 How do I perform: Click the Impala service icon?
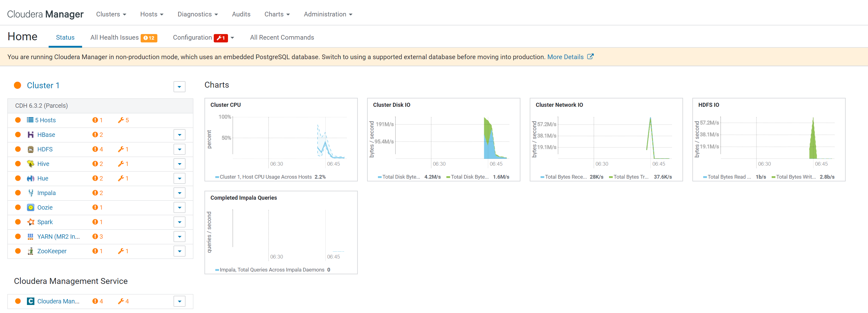click(31, 193)
